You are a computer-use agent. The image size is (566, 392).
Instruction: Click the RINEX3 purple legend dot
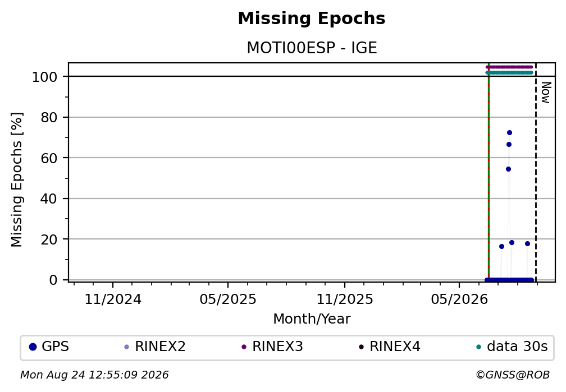[x=244, y=347]
